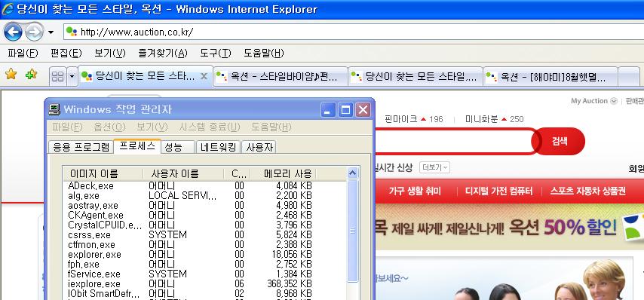Select the alg.exe process row
The image size is (644, 300).
pos(204,196)
